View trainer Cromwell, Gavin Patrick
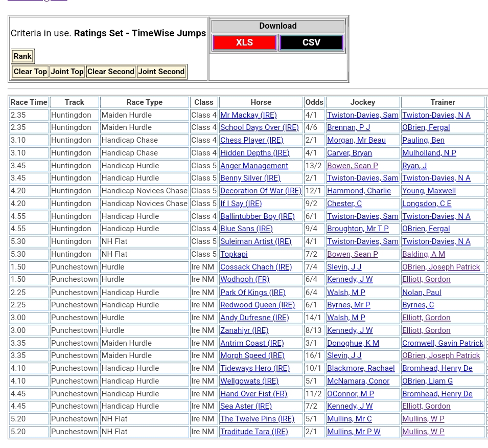 tap(443, 343)
